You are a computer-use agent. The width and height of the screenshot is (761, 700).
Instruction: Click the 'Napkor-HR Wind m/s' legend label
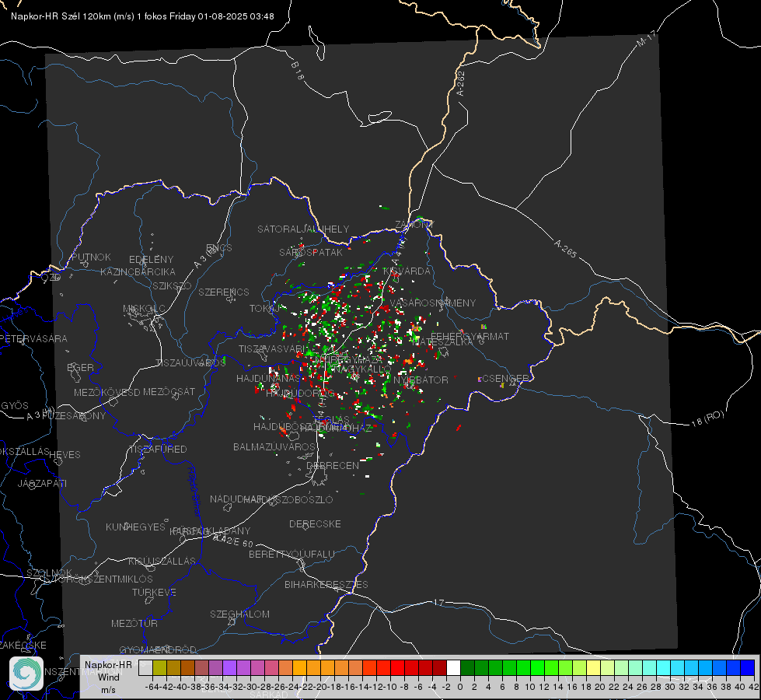108,677
